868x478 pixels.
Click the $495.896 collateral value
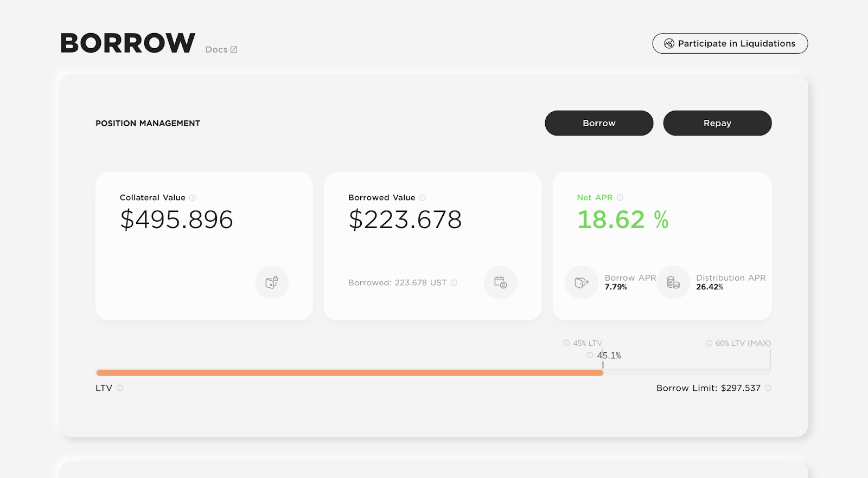coord(176,219)
